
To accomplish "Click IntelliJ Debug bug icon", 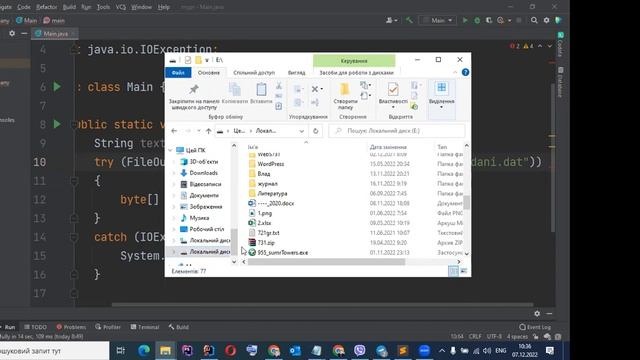I will click(477, 20).
